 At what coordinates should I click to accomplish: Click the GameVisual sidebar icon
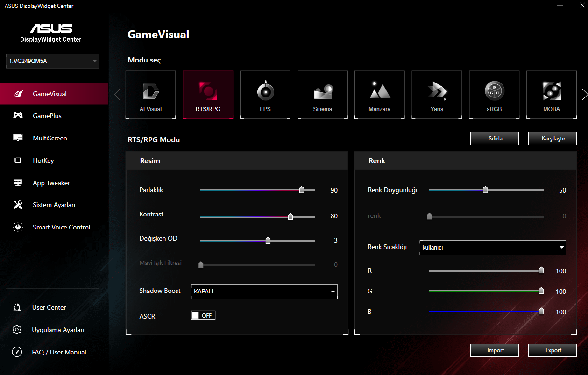click(18, 94)
